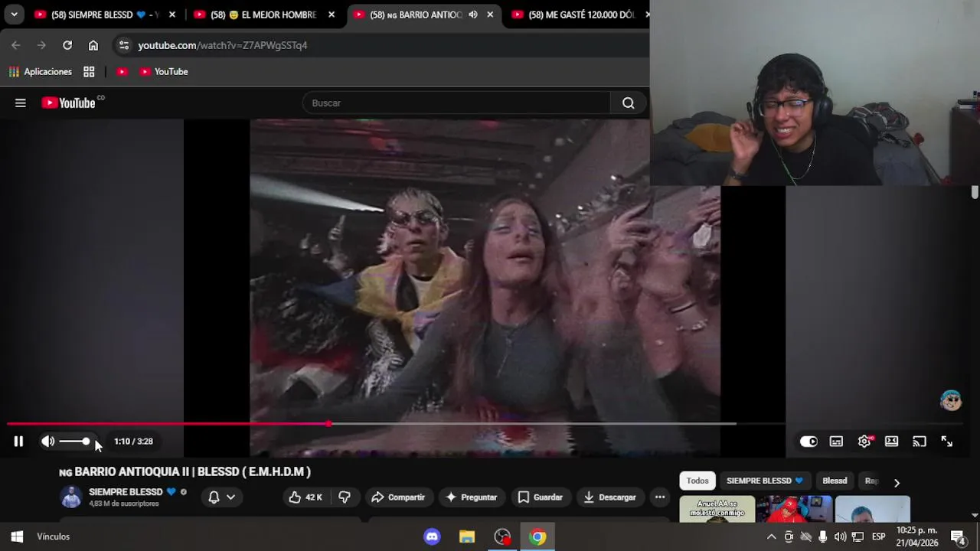Open Aplicaciones bookmarks shortcut
The width and height of the screenshot is (980, 551).
pyautogui.click(x=41, y=71)
